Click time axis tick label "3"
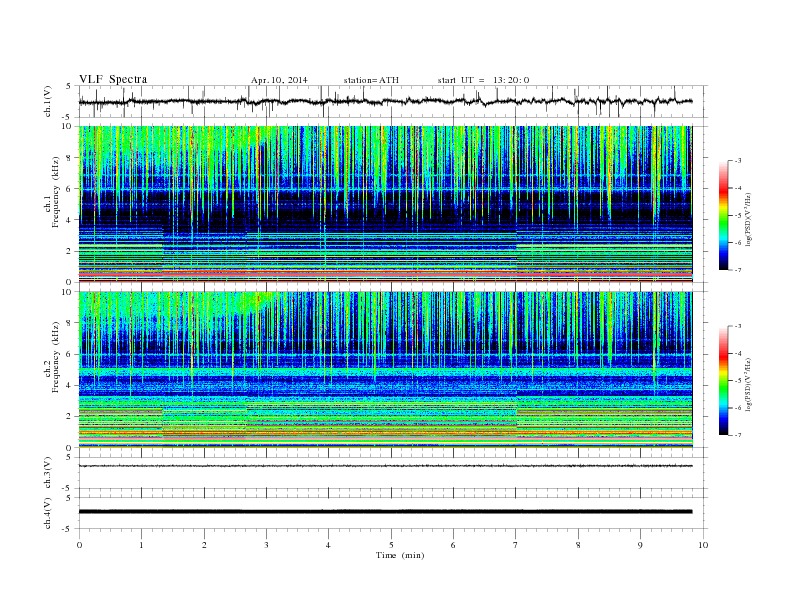Screen dimensions: 792x612 [x=266, y=545]
